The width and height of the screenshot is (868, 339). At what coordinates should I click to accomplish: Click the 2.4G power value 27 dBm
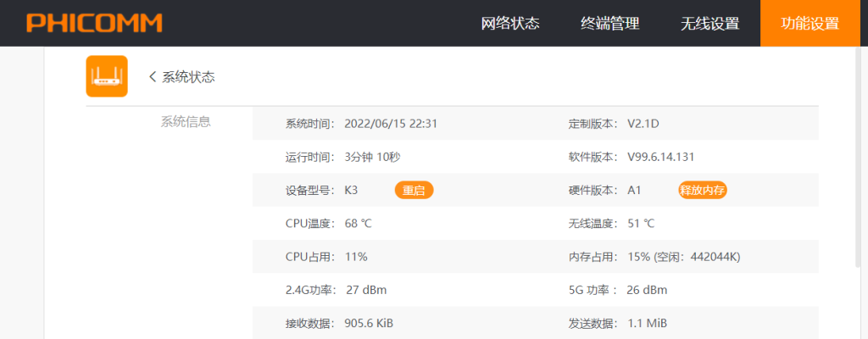tap(366, 290)
